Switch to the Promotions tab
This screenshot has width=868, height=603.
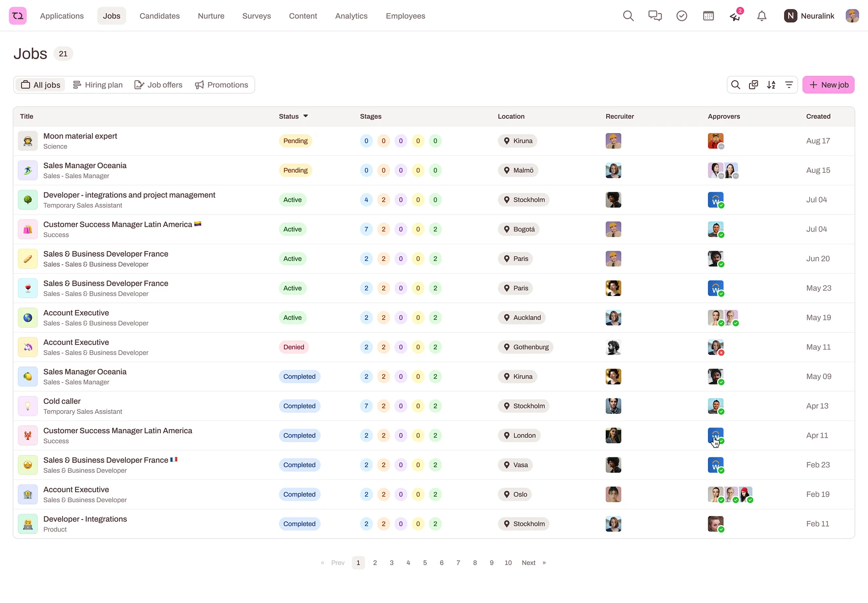pyautogui.click(x=221, y=85)
